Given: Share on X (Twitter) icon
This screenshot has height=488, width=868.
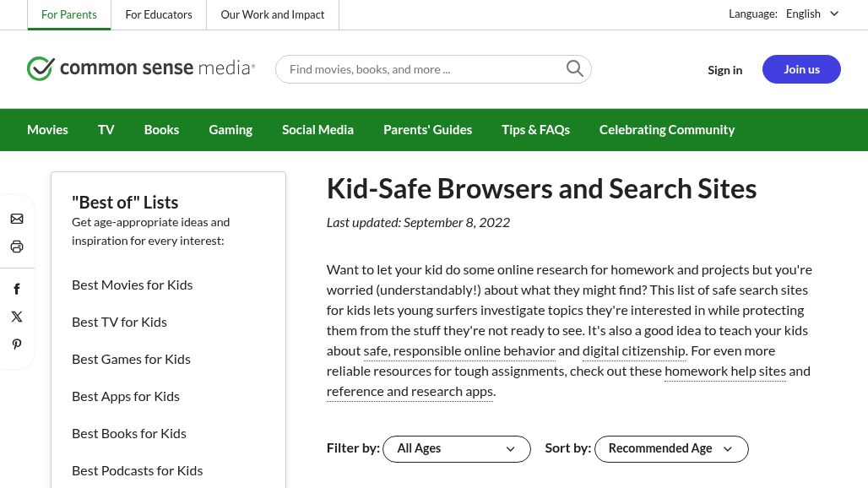Looking at the screenshot, I should (x=17, y=317).
